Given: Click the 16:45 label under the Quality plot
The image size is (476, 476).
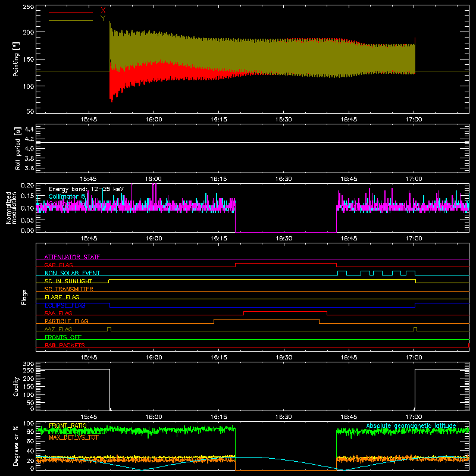Looking at the screenshot, I should tap(349, 417).
